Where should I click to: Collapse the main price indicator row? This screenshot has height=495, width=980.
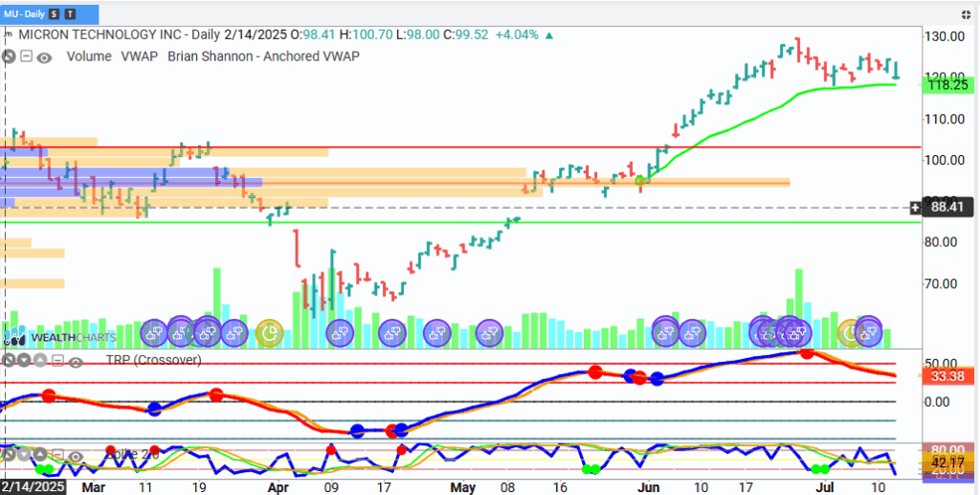(26, 57)
